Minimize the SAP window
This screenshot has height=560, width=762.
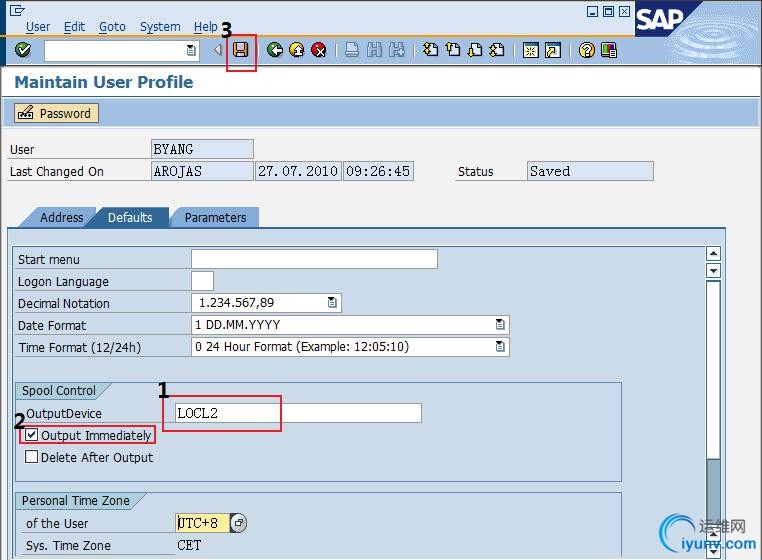tap(592, 11)
